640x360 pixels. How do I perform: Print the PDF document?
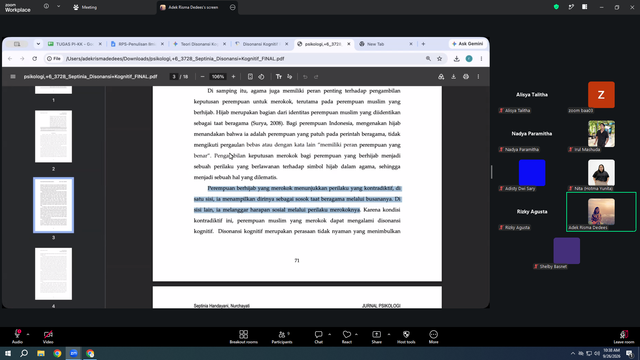click(466, 77)
